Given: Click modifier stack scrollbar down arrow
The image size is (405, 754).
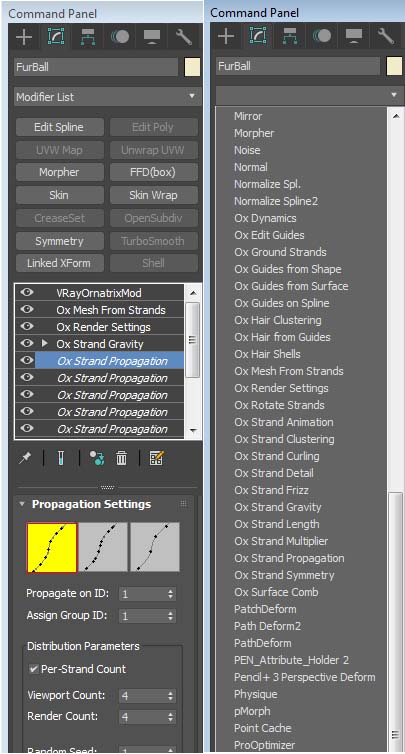Looking at the screenshot, I should pos(192,430).
